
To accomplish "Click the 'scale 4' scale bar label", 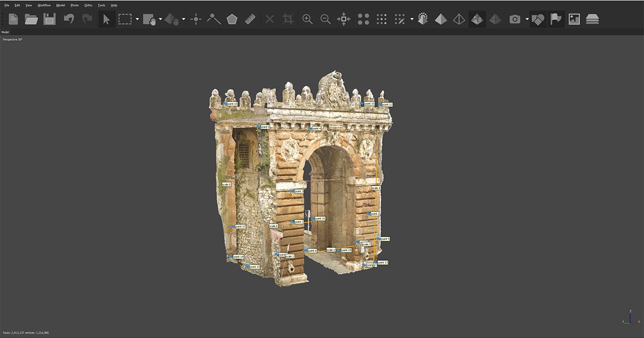I will tap(376, 188).
